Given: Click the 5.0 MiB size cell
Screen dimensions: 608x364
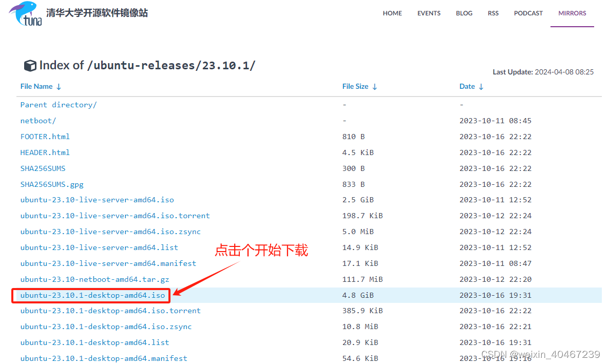Looking at the screenshot, I should click(358, 232).
